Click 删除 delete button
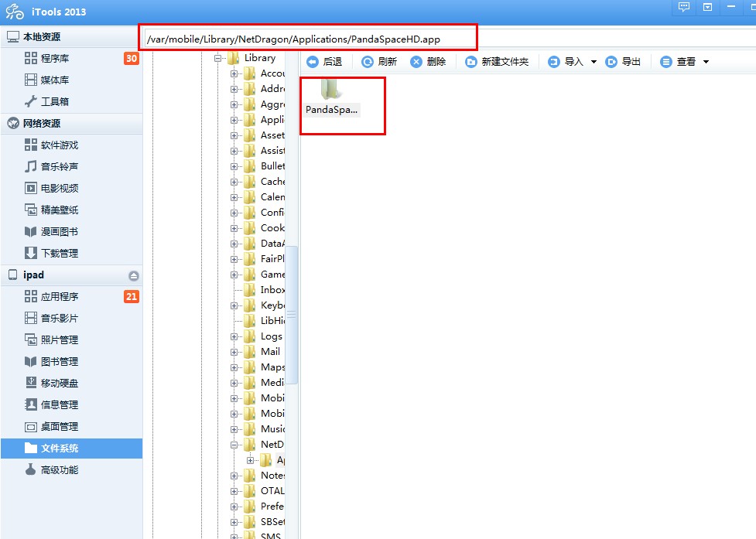 pyautogui.click(x=428, y=62)
